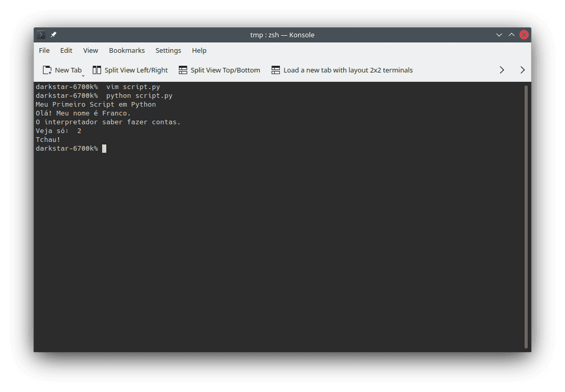Screen dimensions: 565x392
Task: Open the Help menu
Action: (199, 50)
